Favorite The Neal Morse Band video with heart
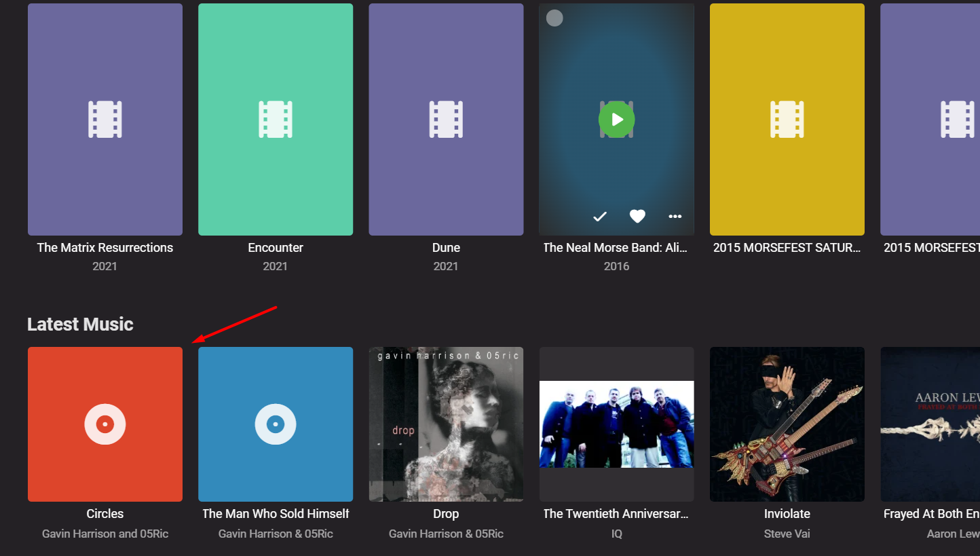 point(637,217)
